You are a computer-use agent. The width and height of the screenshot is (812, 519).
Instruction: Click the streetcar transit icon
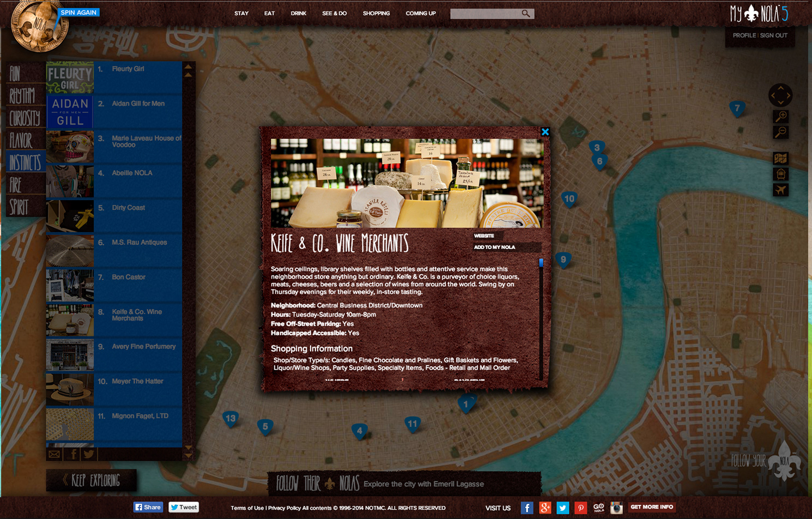pos(780,174)
